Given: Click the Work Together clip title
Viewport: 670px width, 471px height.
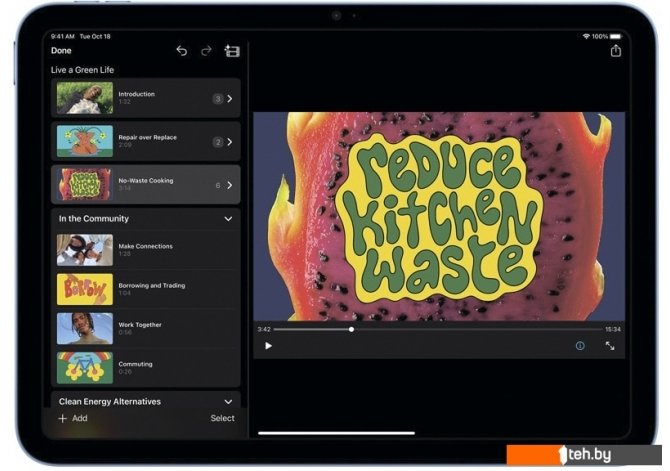Looking at the screenshot, I should [140, 325].
